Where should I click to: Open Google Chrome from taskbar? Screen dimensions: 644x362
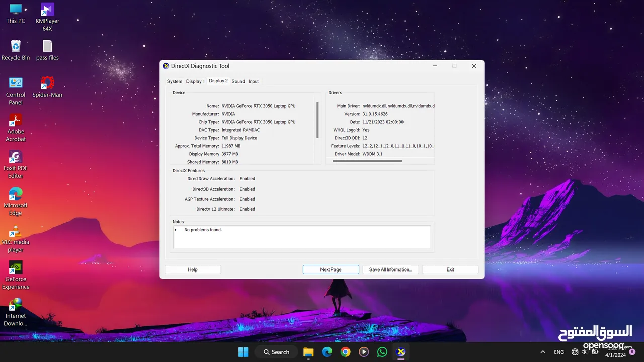(345, 352)
